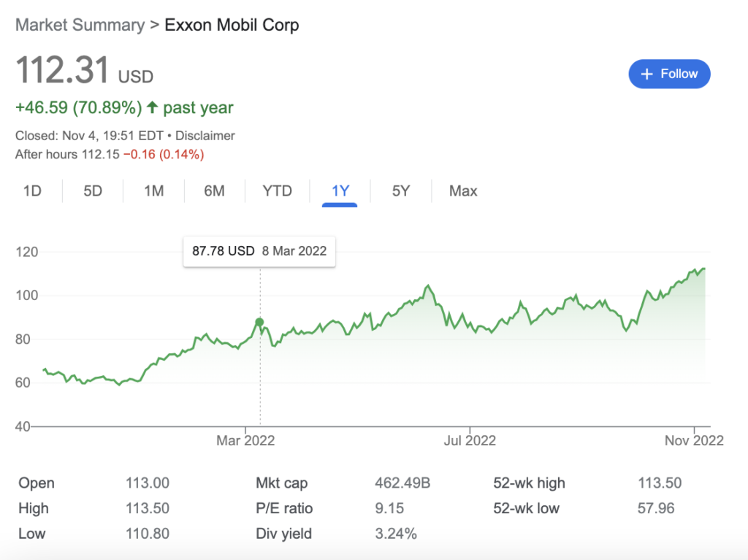
Task: Click the After hours 112.15 price line
Action: 110,155
